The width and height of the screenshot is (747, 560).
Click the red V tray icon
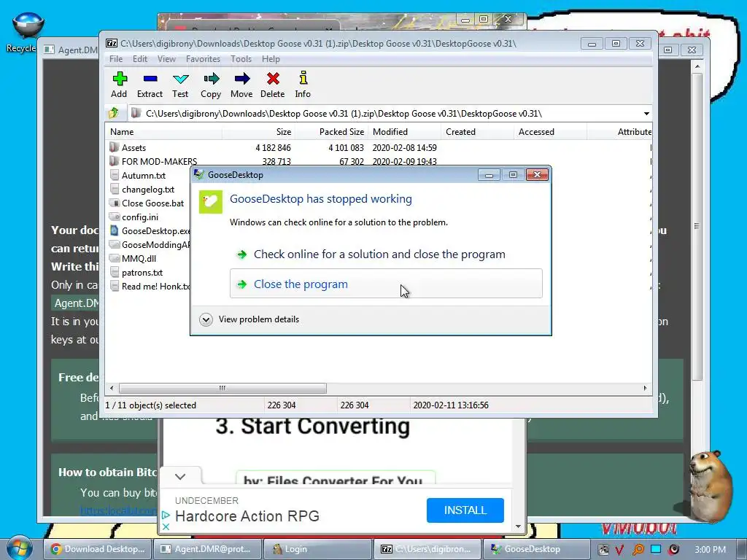point(619,550)
